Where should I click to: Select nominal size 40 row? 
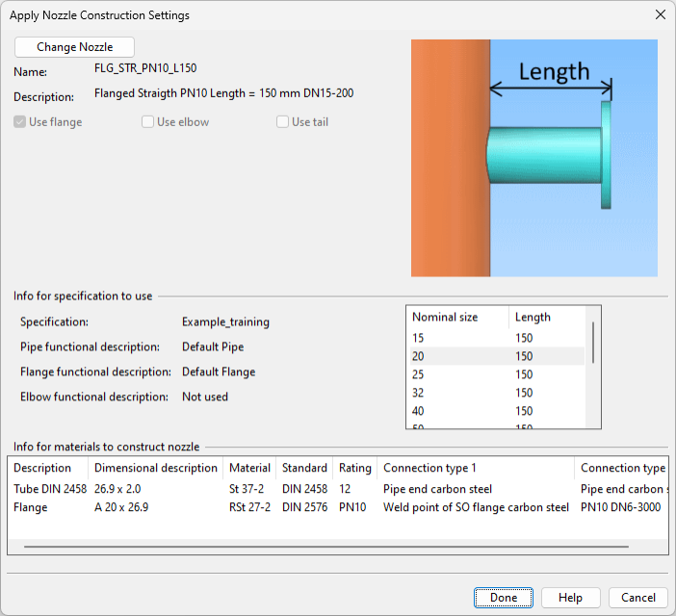[x=496, y=411]
